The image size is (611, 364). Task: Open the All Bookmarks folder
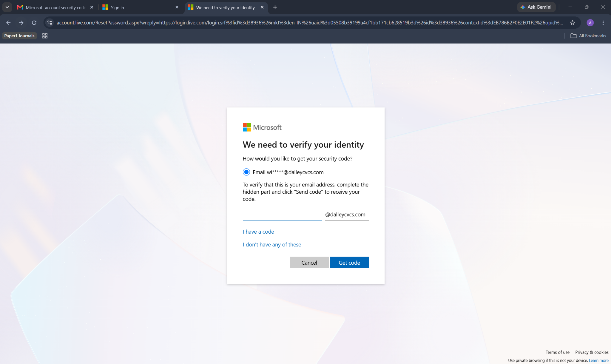[x=588, y=36]
